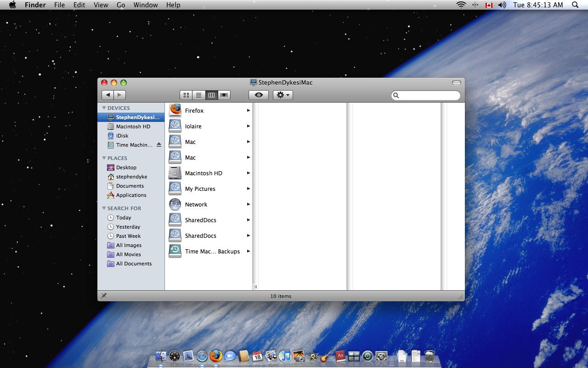588x368 pixels.
Task: Launch iChat from the Dock
Action: tap(230, 356)
